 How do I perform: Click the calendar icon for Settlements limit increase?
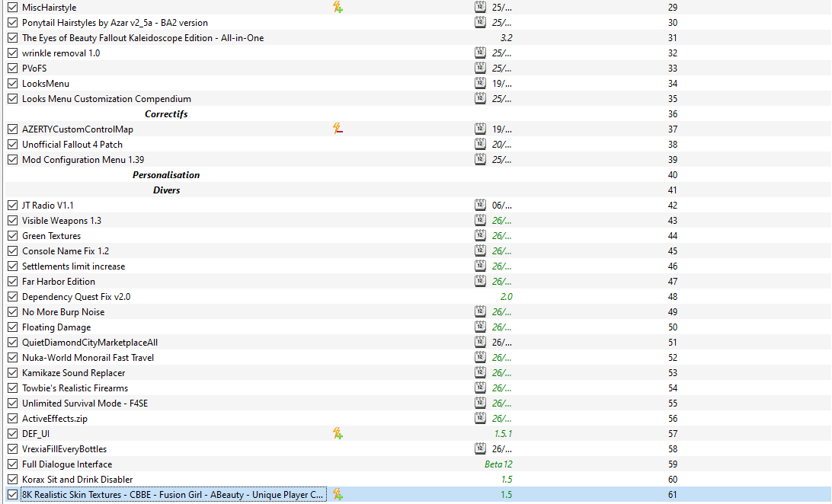480,266
